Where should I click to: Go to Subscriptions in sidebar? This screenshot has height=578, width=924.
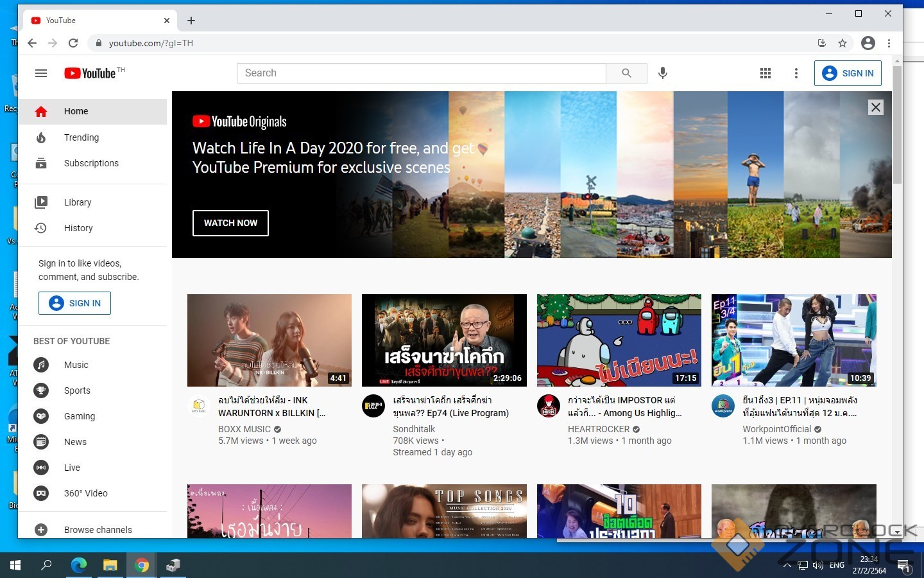(91, 163)
